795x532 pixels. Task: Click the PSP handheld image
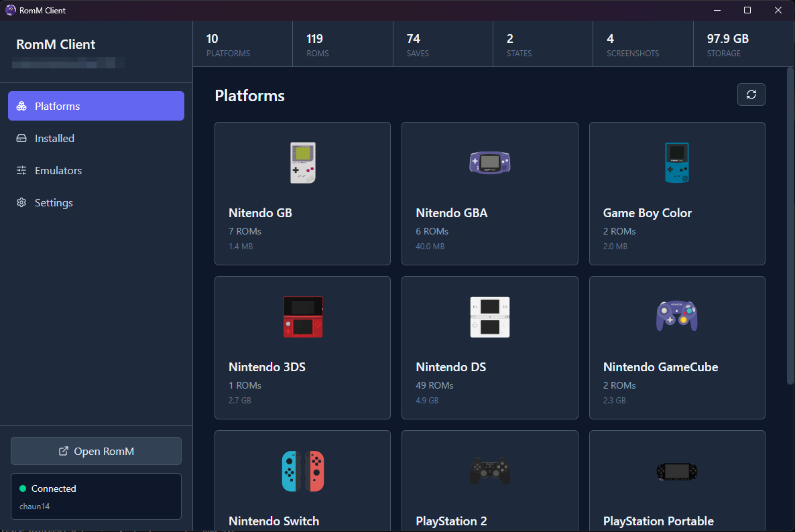(677, 471)
